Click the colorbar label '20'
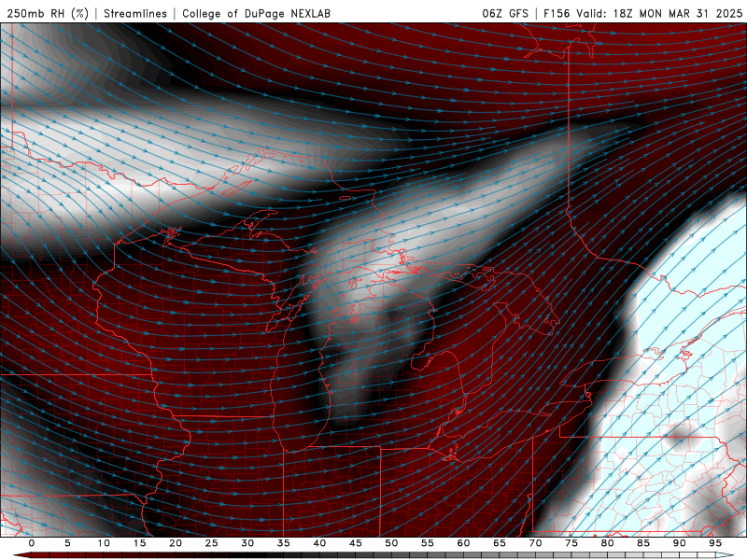The height and width of the screenshot is (560, 747). click(176, 543)
